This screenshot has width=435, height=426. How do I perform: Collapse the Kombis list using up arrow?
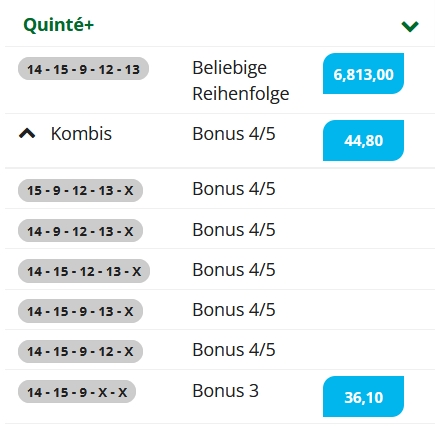[27, 133]
